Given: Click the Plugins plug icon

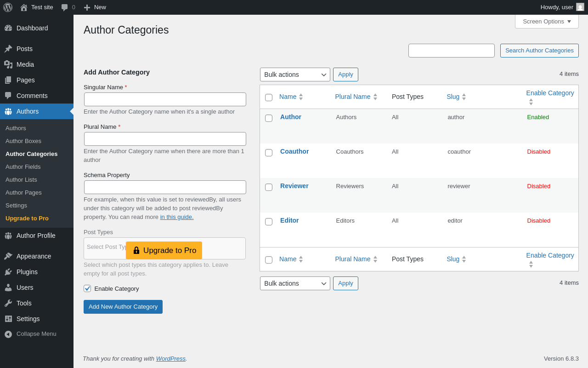Looking at the screenshot, I should point(8,272).
